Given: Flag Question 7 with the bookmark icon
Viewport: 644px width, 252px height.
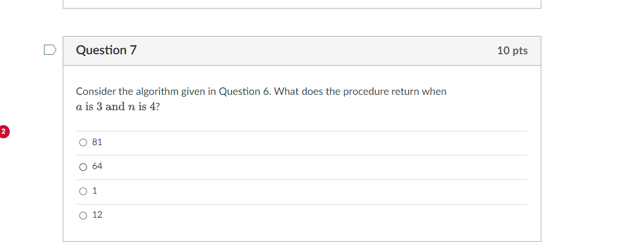Looking at the screenshot, I should [50, 50].
